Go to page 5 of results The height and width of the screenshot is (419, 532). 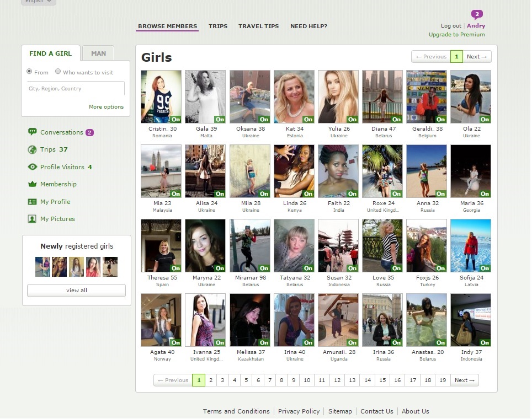246,380
